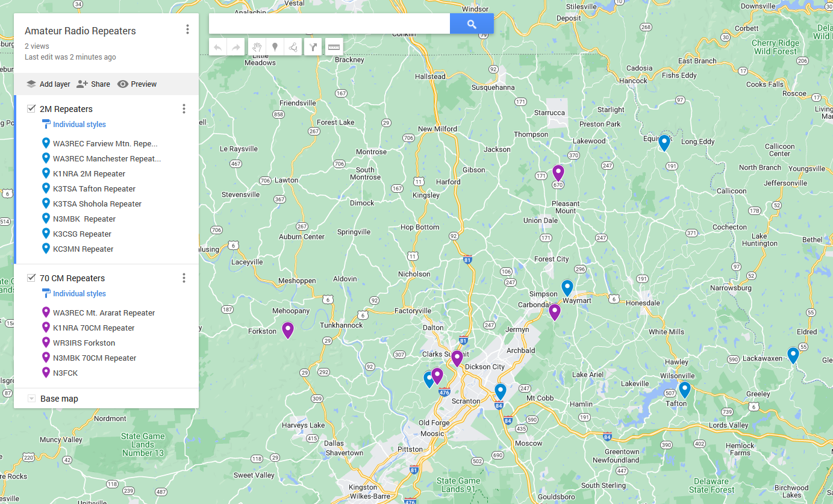Select the add marker tool
Screen dimensions: 833x504
(x=275, y=47)
